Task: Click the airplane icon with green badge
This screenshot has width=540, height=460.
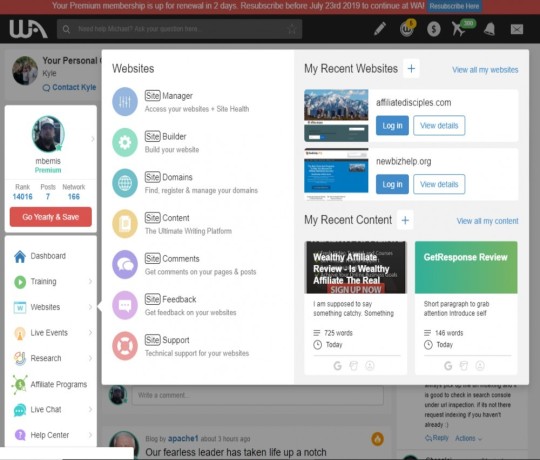Action: tap(463, 28)
